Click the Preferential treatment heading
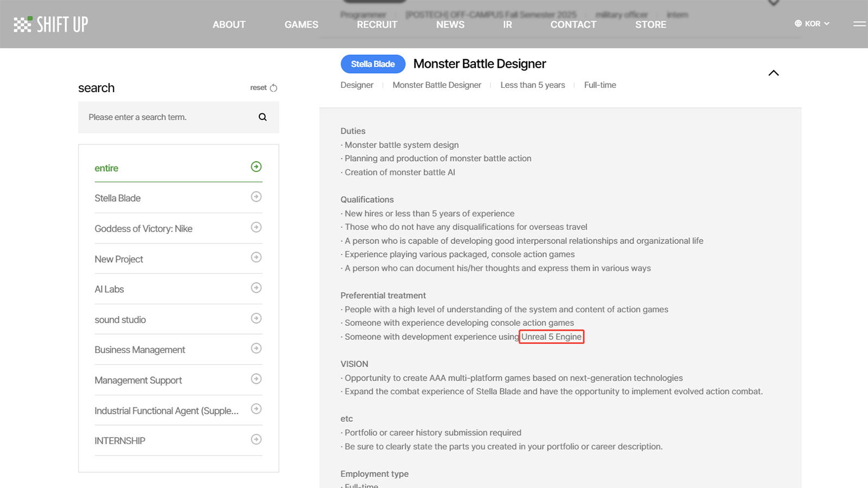Image resolution: width=868 pixels, height=488 pixels. pyautogui.click(x=383, y=296)
